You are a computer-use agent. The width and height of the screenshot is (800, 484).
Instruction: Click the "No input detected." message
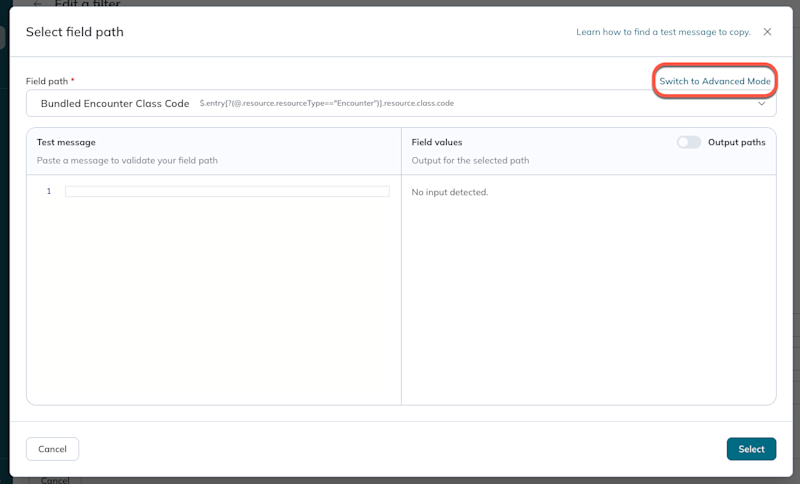[x=449, y=192]
